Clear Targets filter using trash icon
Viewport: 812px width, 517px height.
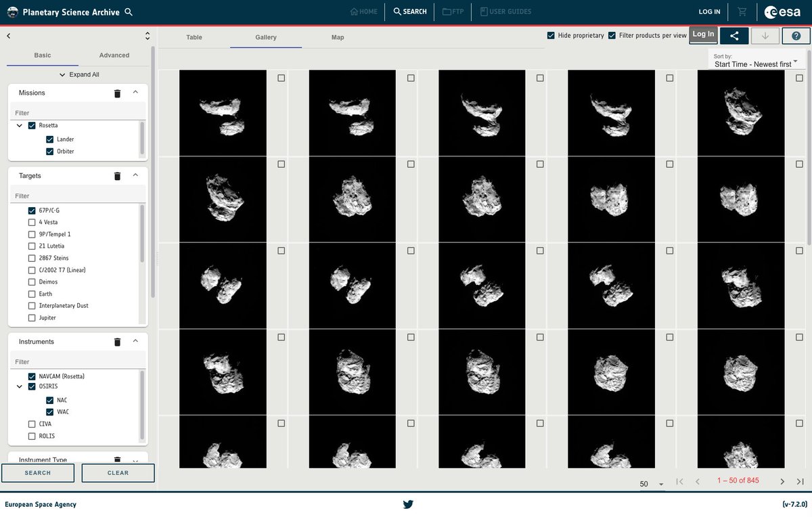coord(117,176)
